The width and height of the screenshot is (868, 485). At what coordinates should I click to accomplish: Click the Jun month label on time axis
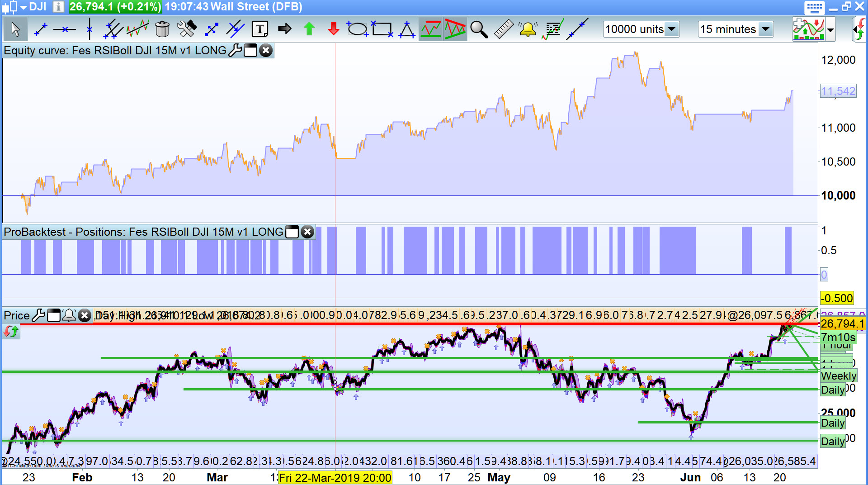[x=690, y=477]
